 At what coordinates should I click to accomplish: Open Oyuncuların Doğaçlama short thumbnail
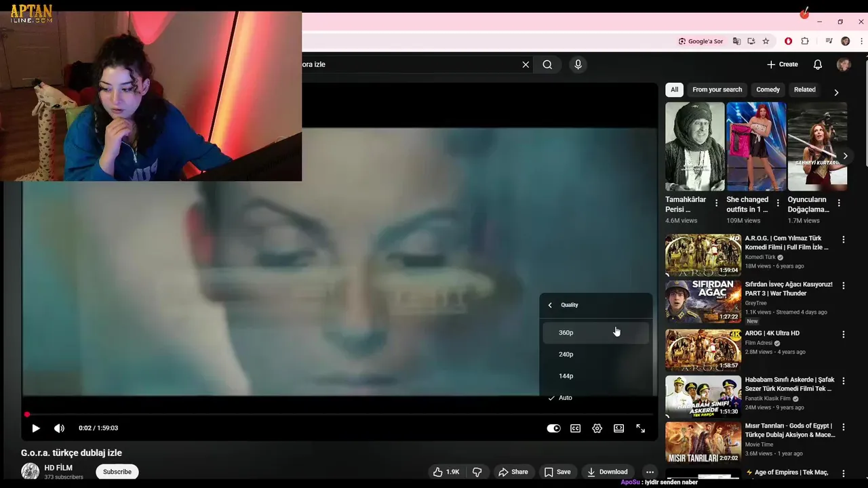click(817, 146)
